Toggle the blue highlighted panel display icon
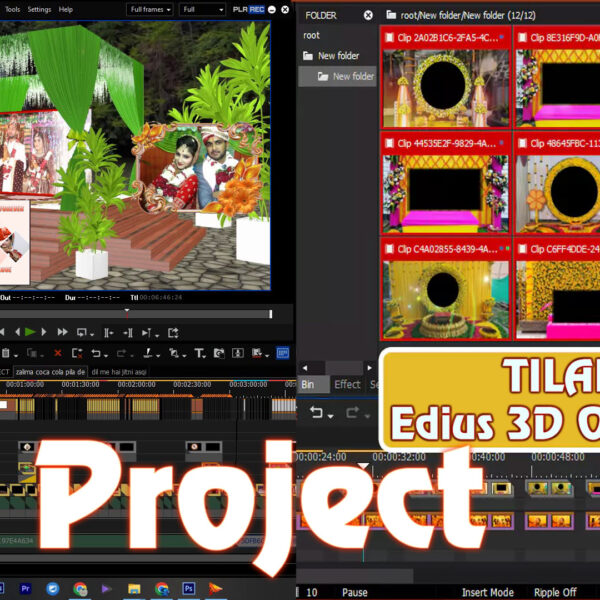Viewport: 600px width, 600px height. 283,352
